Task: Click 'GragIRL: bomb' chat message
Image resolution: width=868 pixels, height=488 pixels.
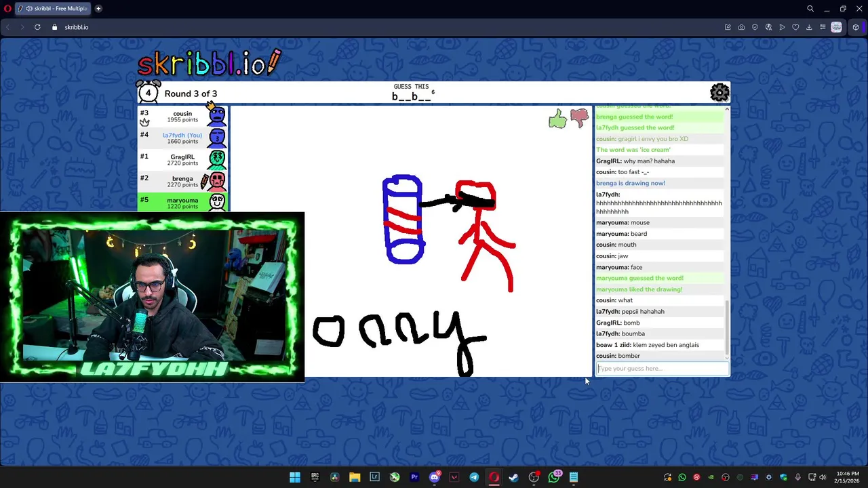Action: [618, 323]
